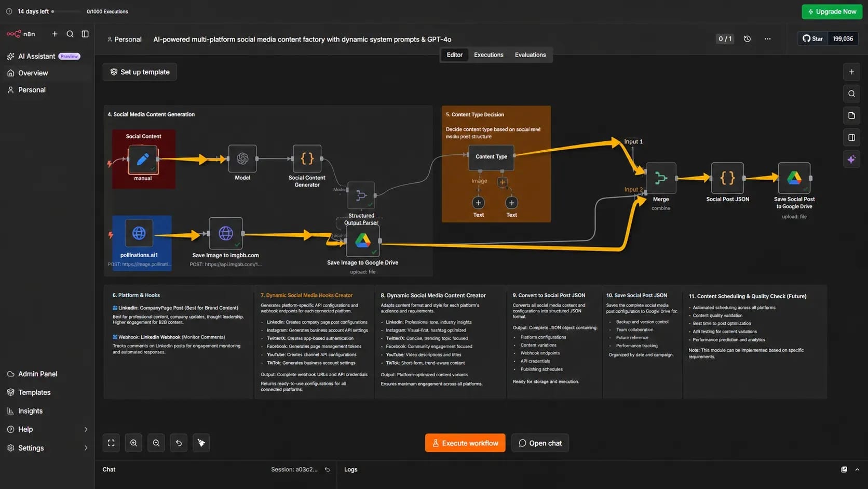Screen dimensions: 868x489
Task: Click the '5. Content Type Decision' sticky note title
Action: (475, 115)
